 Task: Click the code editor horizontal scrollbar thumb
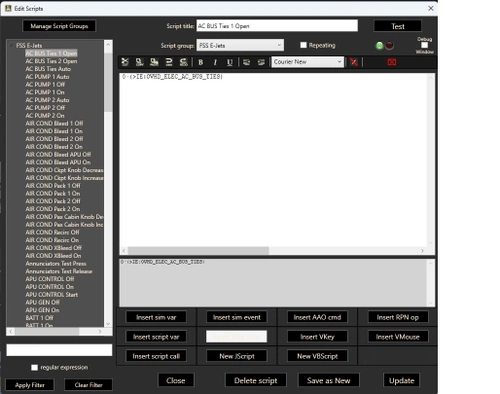pos(199,250)
